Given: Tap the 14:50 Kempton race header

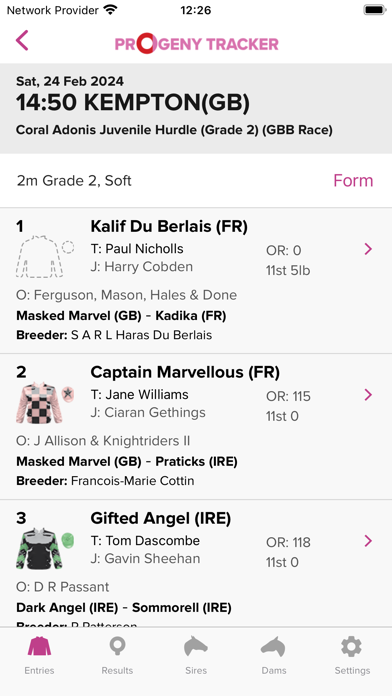Looking at the screenshot, I should (x=196, y=108).
